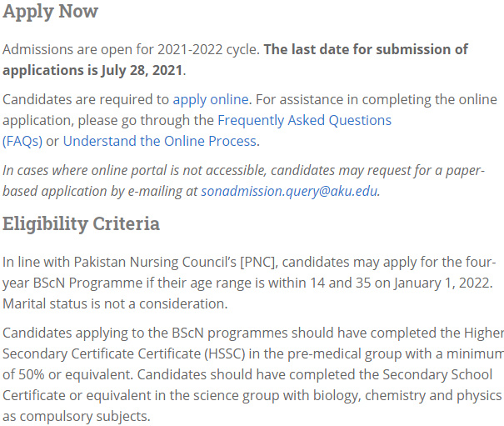Click the "[PNC]" abbreviation

pyautogui.click(x=259, y=263)
